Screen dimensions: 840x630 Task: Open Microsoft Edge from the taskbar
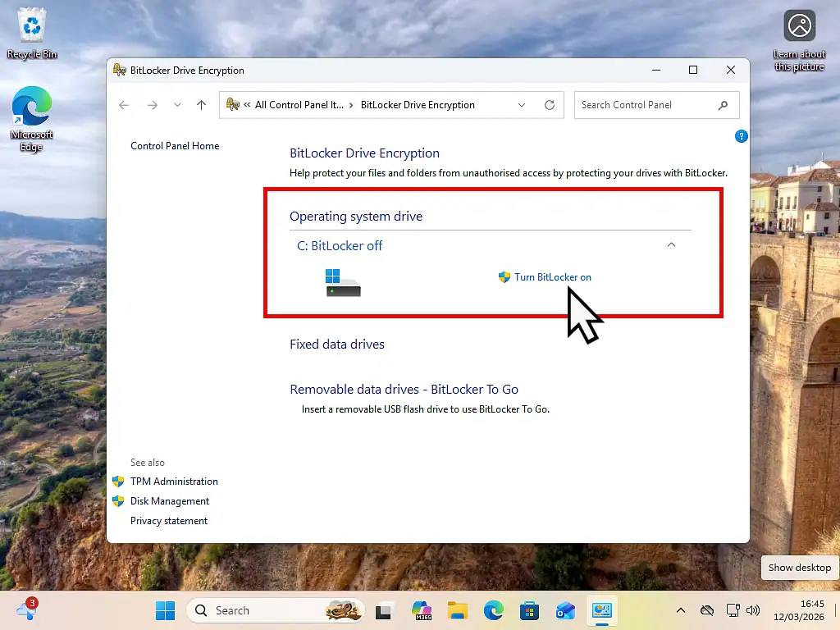pos(493,610)
